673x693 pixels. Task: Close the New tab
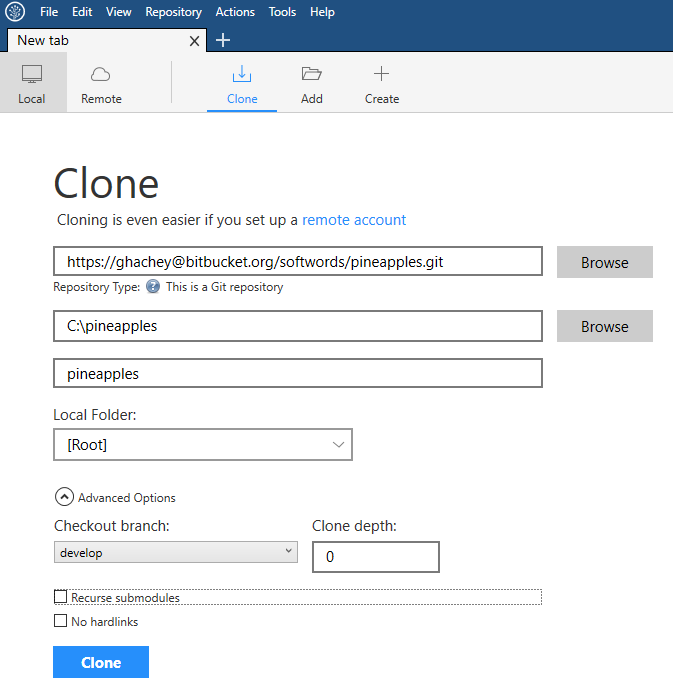(196, 41)
